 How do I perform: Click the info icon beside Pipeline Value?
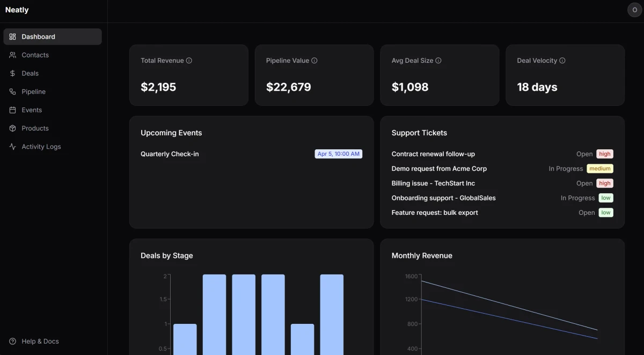[x=314, y=61]
